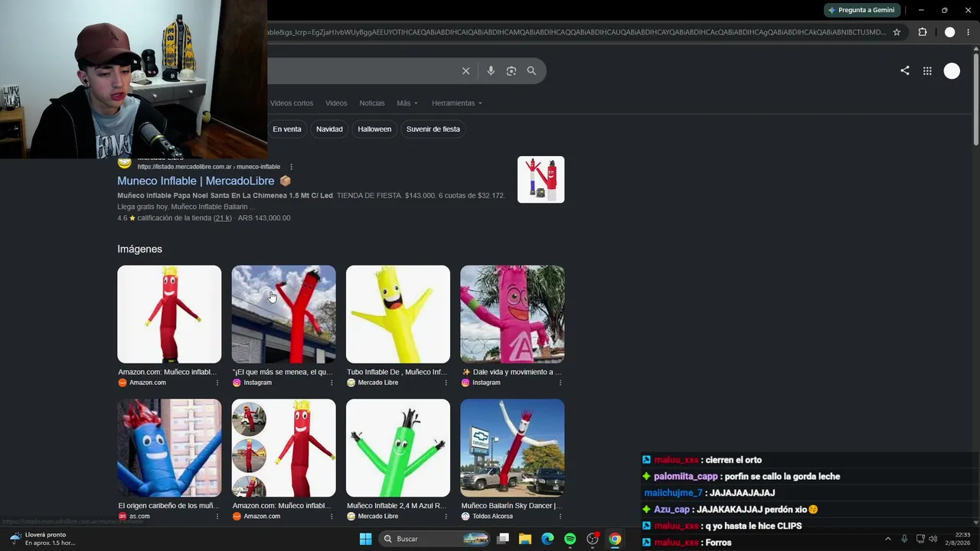Open options for 'Dale vida y movimiento' image
This screenshot has width=980, height=551.
click(x=560, y=383)
